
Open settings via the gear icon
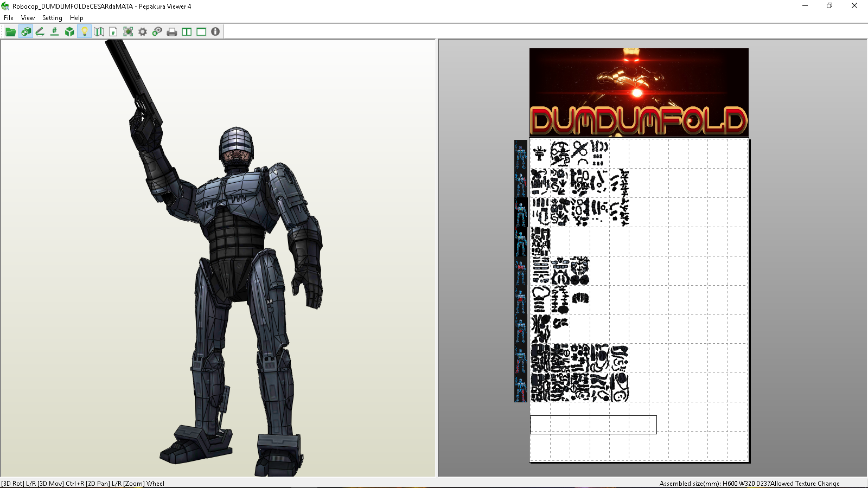(x=143, y=32)
